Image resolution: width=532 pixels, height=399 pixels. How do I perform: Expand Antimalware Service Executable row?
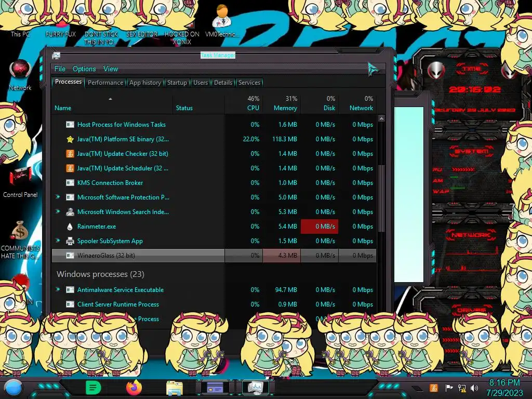pos(58,289)
